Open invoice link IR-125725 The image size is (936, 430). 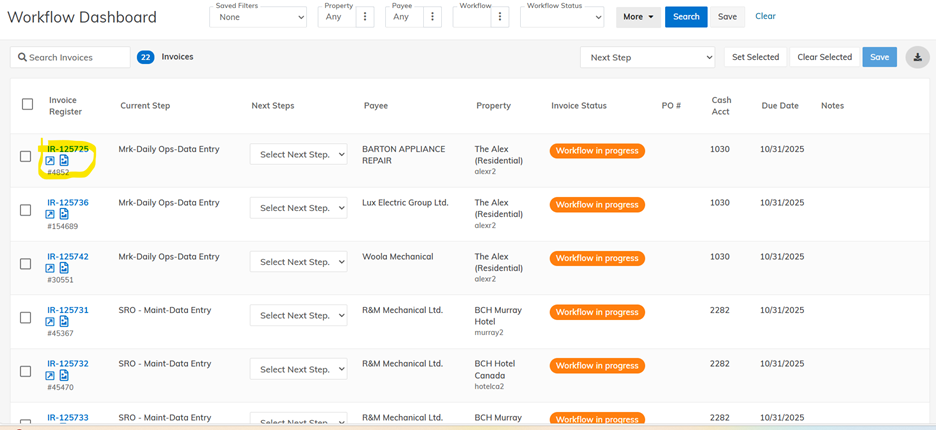[68, 149]
